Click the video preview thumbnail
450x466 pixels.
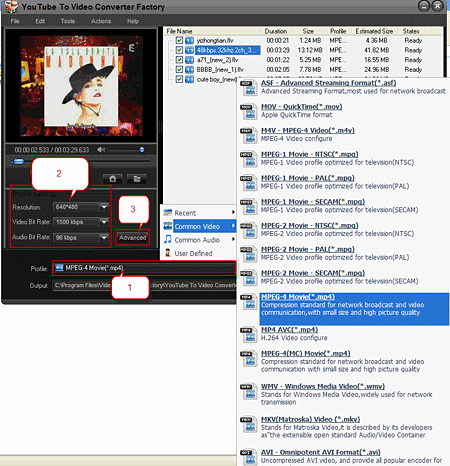point(82,86)
